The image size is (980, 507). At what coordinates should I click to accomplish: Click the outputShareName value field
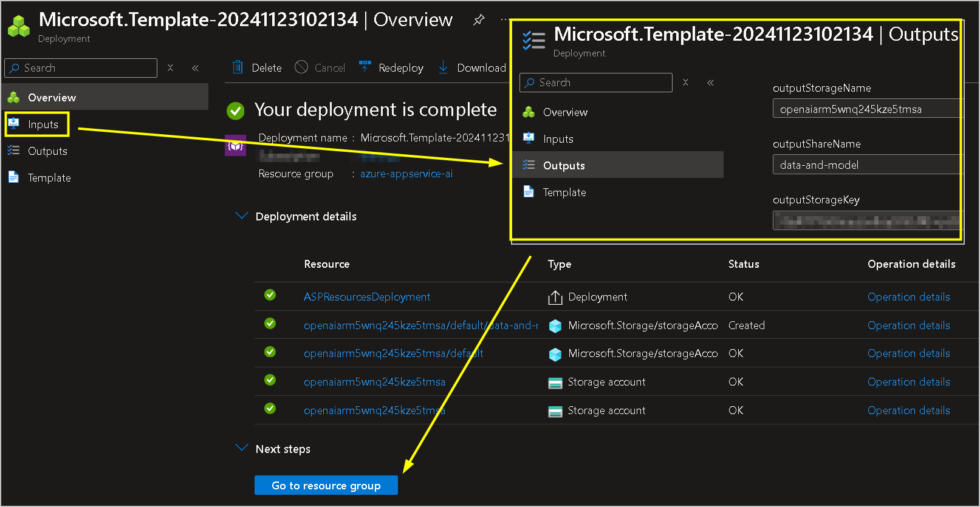tap(867, 165)
